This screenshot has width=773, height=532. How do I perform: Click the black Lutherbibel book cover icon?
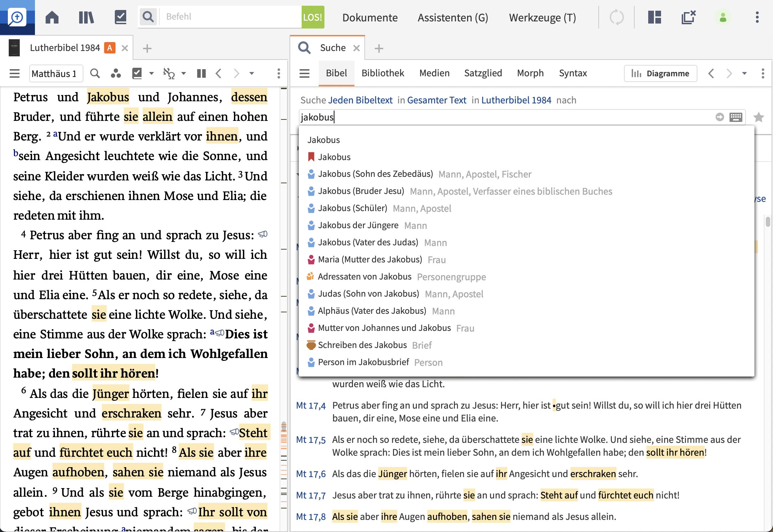(14, 48)
